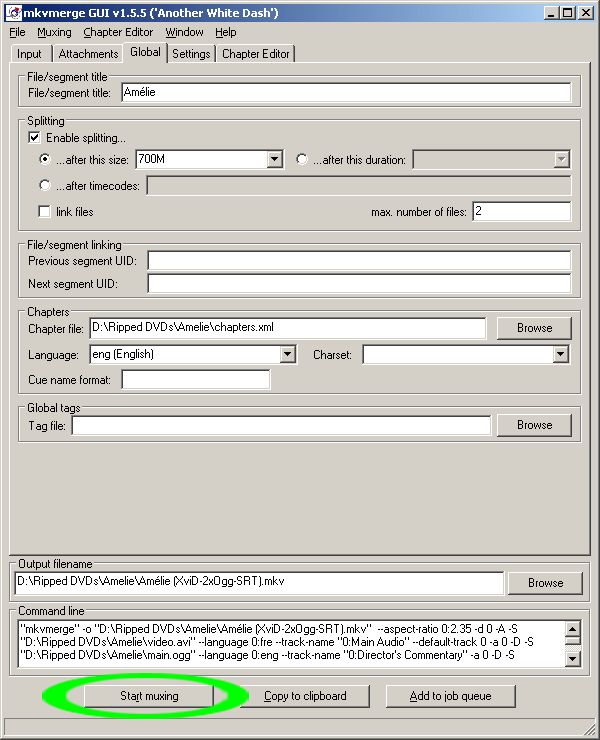The width and height of the screenshot is (600, 740).
Task: Switch to the Input tab
Action: click(x=29, y=54)
